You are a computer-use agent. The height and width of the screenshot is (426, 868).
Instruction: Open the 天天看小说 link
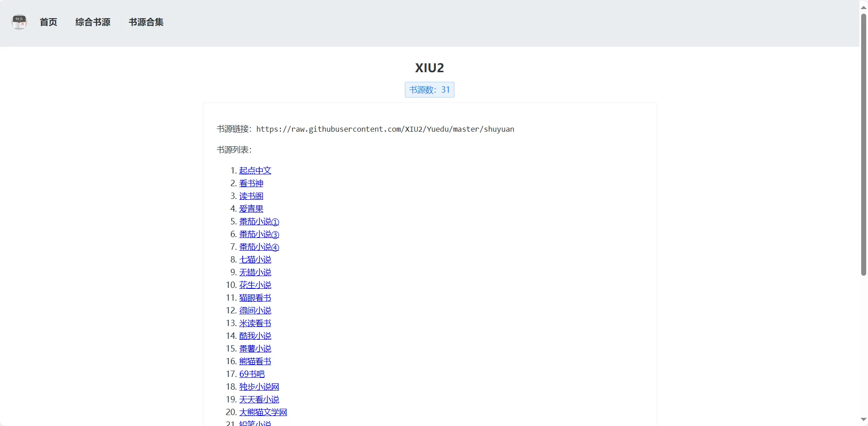tap(259, 399)
